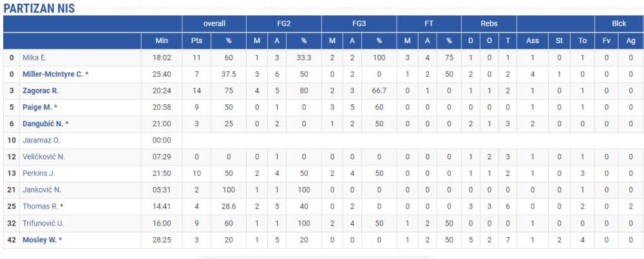
Task: Click the Min column header
Action: click(x=162, y=41)
